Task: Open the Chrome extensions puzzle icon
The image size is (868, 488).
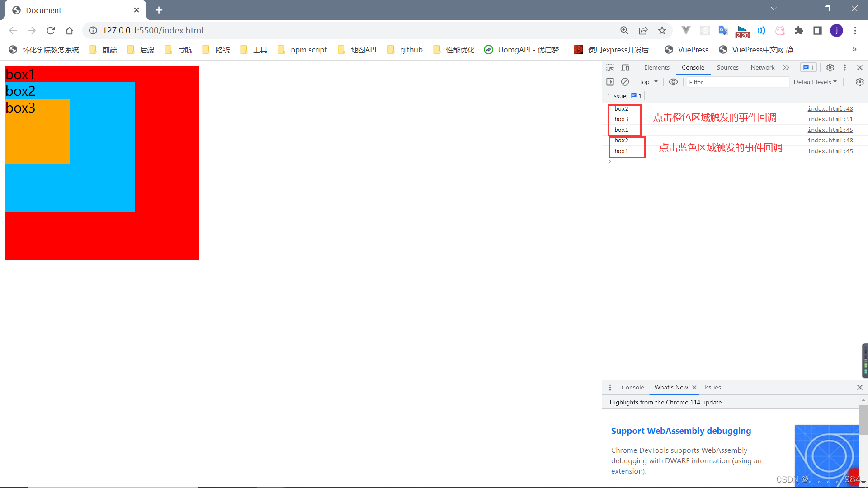Action: coord(799,30)
